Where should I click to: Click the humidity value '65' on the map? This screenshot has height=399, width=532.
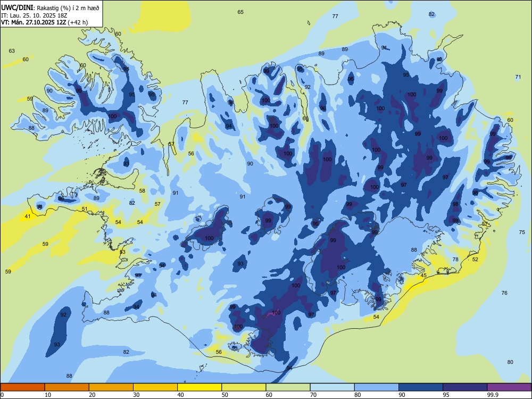coord(240,12)
